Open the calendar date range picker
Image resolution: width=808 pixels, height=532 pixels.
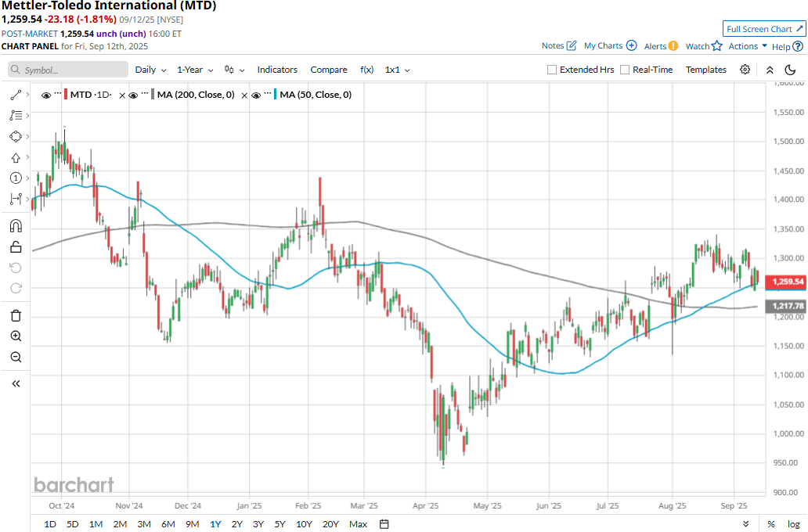coord(384,523)
